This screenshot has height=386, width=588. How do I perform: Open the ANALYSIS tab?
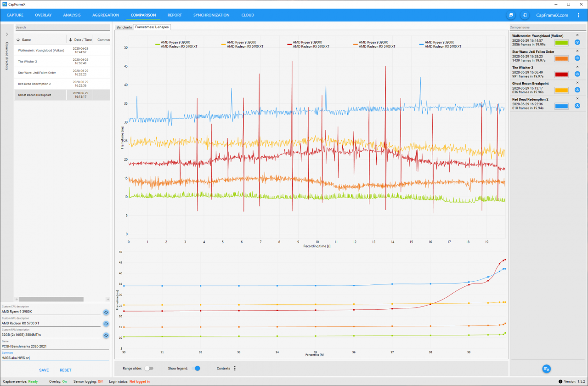72,15
